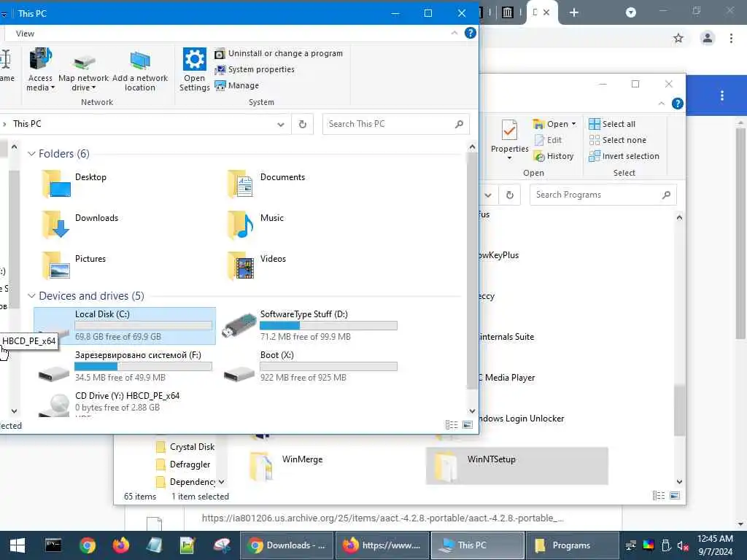The image size is (747, 560).
Task: Open History in Programs ribbon
Action: pyautogui.click(x=554, y=156)
